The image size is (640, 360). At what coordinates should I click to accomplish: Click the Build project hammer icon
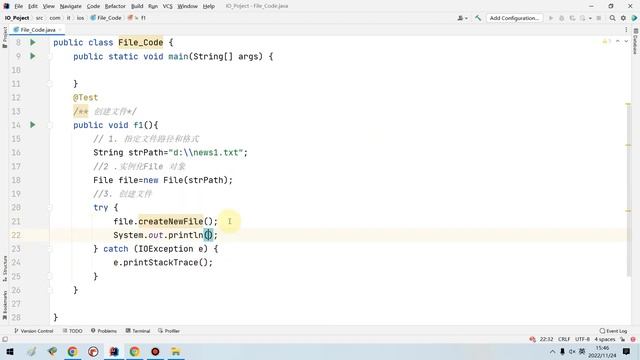tap(478, 18)
